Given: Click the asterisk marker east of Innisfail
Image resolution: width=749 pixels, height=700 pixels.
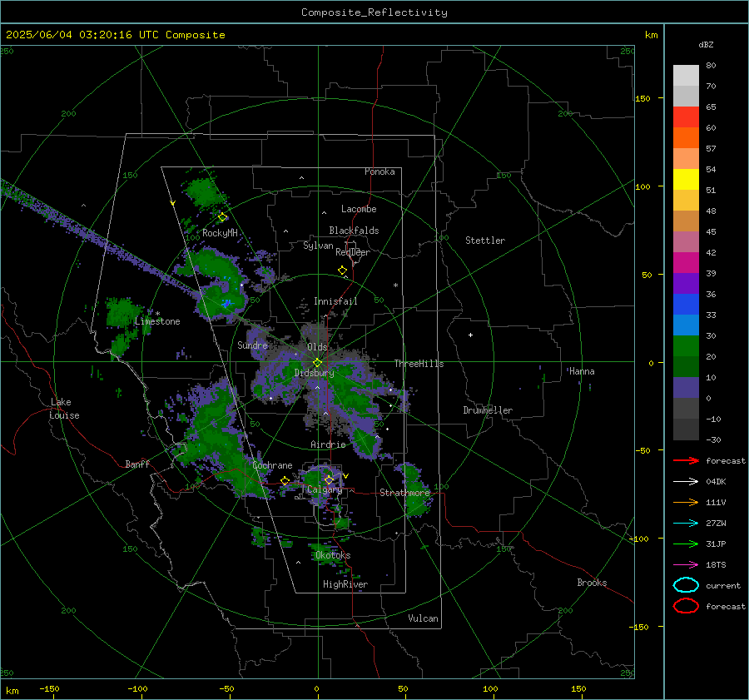Looking at the screenshot, I should [395, 285].
